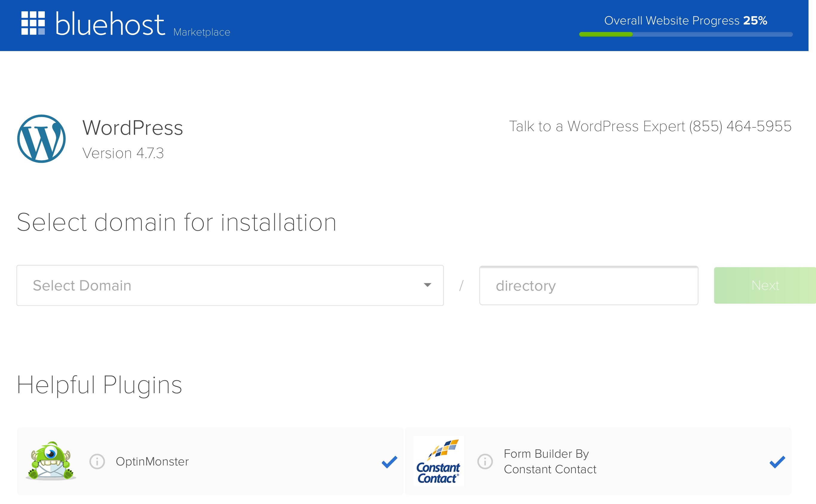Screen dimensions: 816x504
Task: Focus the directory input field
Action: click(x=589, y=285)
